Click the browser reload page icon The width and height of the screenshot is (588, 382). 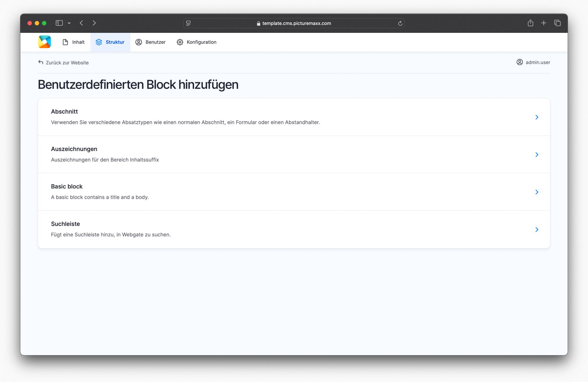pyautogui.click(x=400, y=23)
